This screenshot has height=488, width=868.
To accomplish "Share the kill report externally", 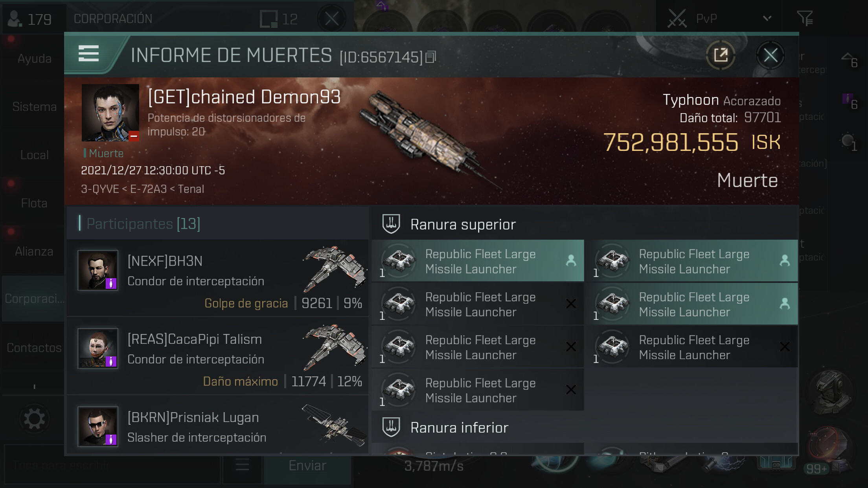I will tap(720, 55).
